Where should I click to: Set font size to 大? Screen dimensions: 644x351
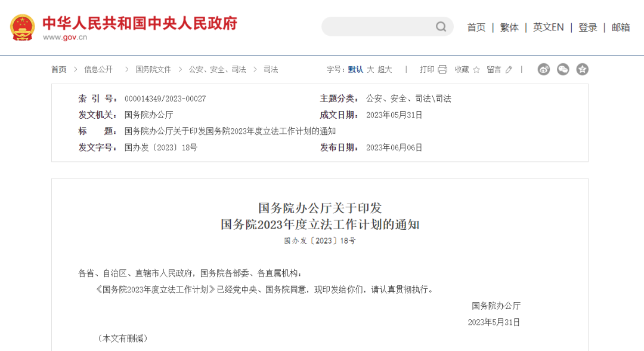[x=370, y=69]
